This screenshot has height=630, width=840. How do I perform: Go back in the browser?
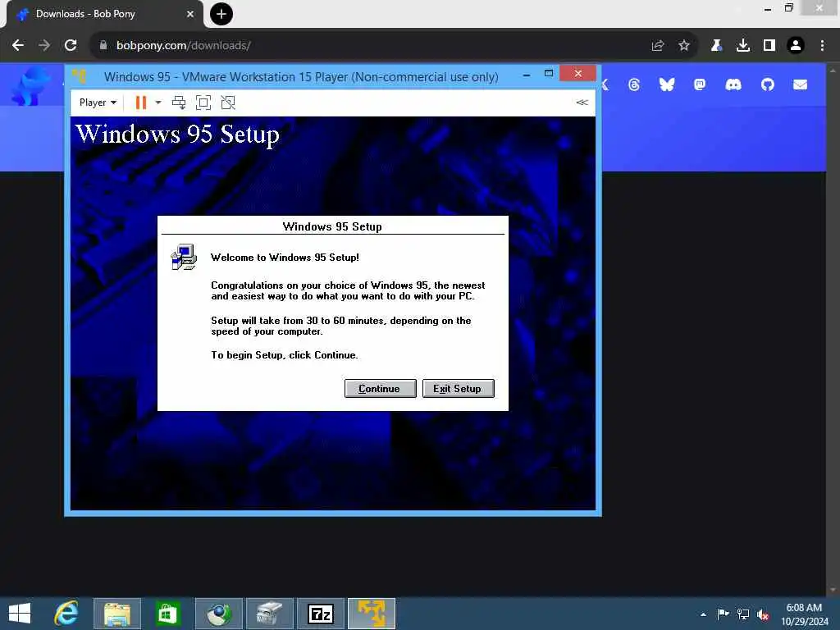click(18, 46)
